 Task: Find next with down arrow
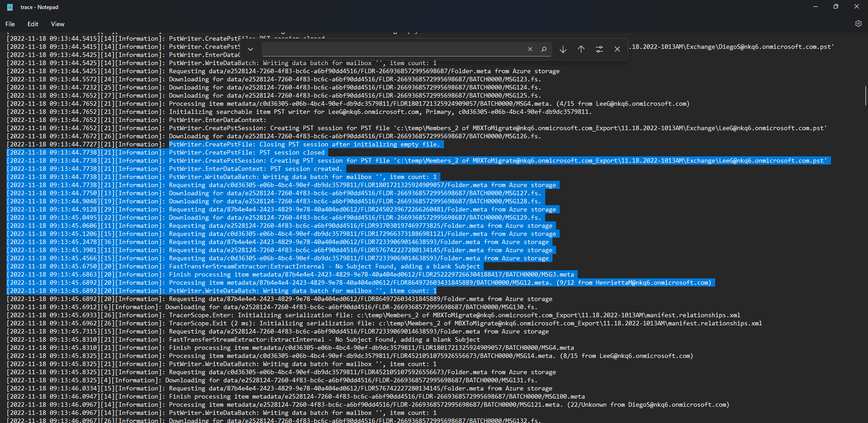(x=563, y=49)
